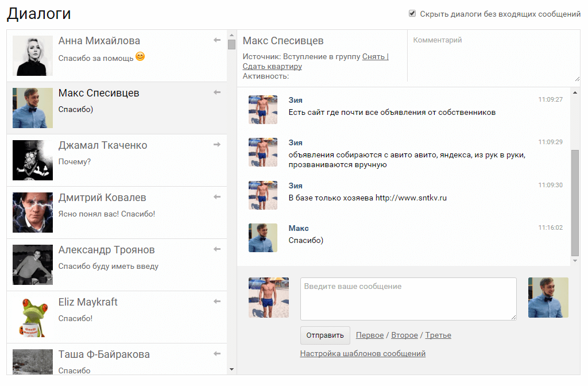Toggle 'Скрыть диалоги без входящих сообщений' checkbox
Image resolution: width=588 pixels, height=386 pixels.
pos(412,13)
